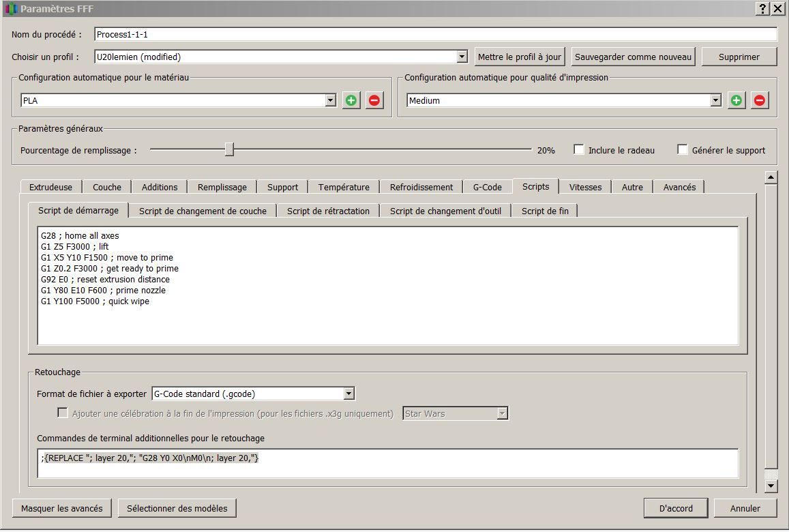Open the Refroidissement tab
This screenshot has width=789, height=532.
(x=421, y=188)
